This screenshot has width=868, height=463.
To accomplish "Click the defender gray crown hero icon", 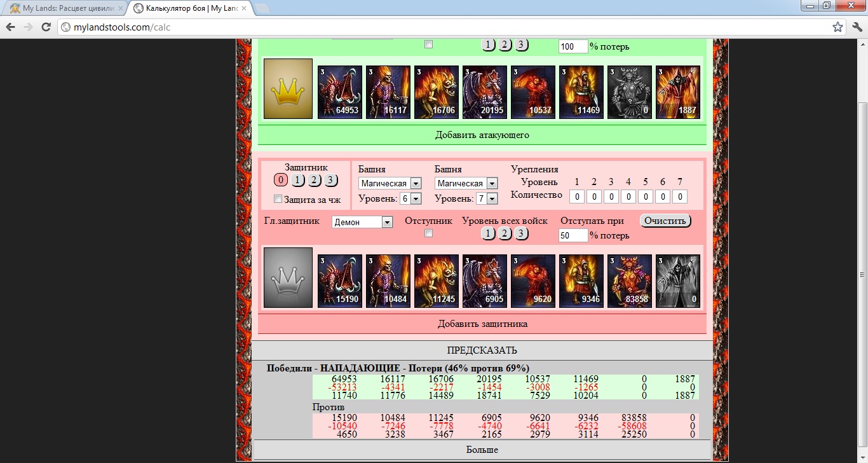I will tap(288, 277).
